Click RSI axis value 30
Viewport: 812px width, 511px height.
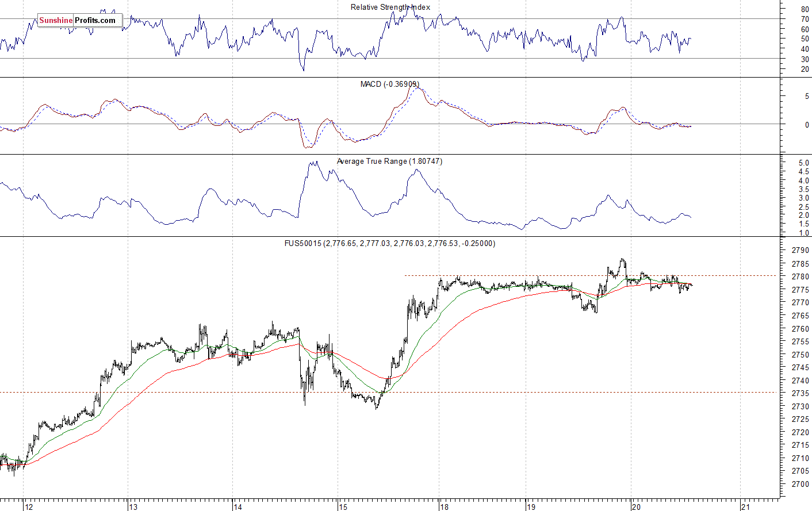click(805, 59)
